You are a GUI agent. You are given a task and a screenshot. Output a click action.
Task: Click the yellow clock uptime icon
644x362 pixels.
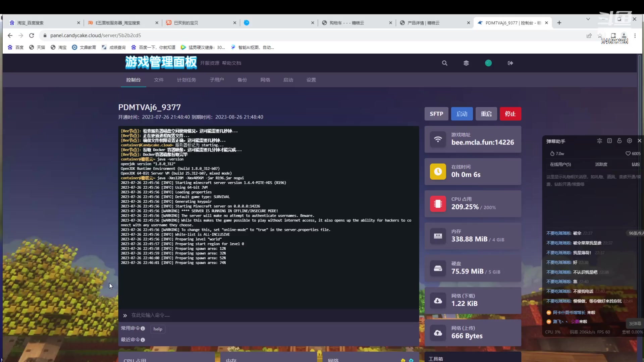coord(438,172)
